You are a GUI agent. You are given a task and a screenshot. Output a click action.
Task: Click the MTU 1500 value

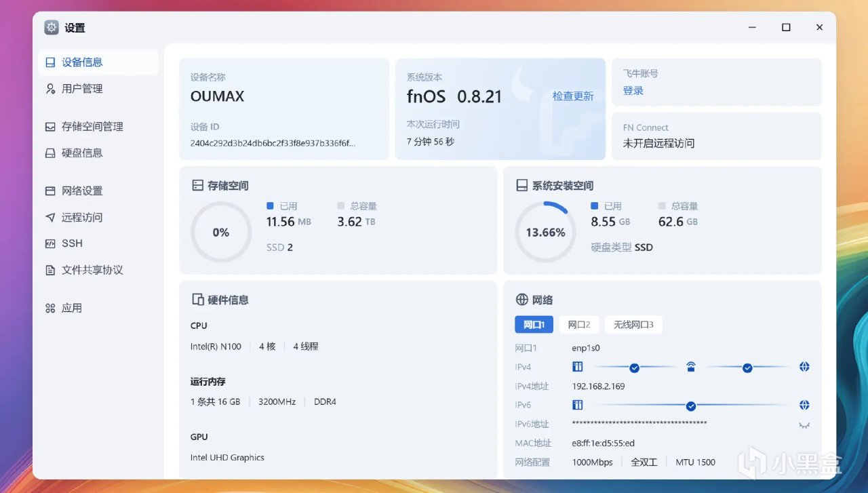pyautogui.click(x=696, y=462)
